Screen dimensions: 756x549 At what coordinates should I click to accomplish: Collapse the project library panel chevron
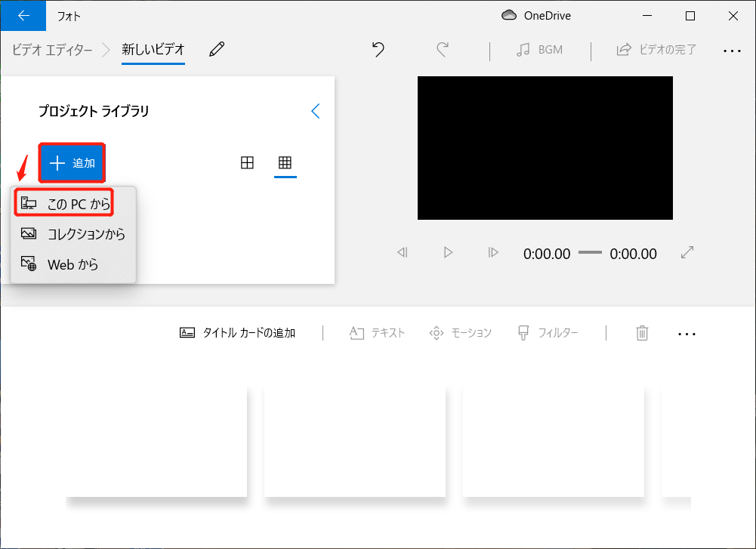coord(316,111)
